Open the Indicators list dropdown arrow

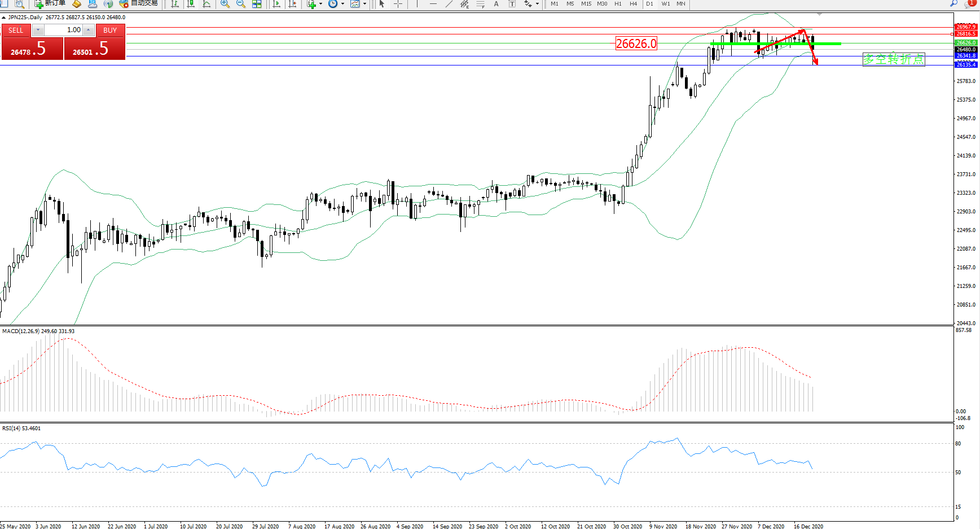(320, 4)
